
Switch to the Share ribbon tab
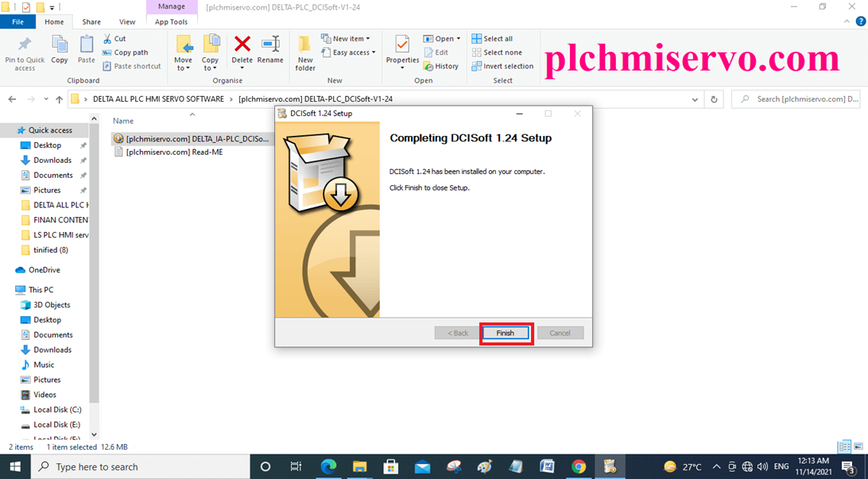(91, 22)
